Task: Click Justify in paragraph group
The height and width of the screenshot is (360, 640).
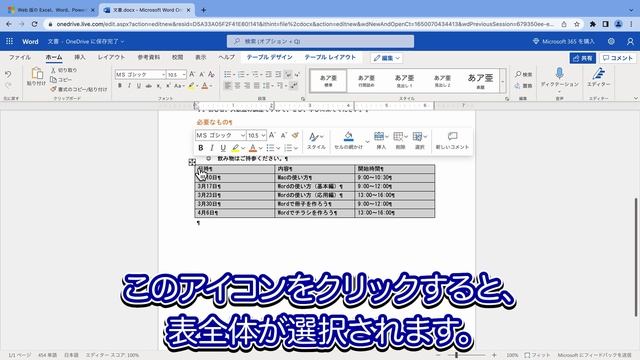Action: [x=257, y=86]
